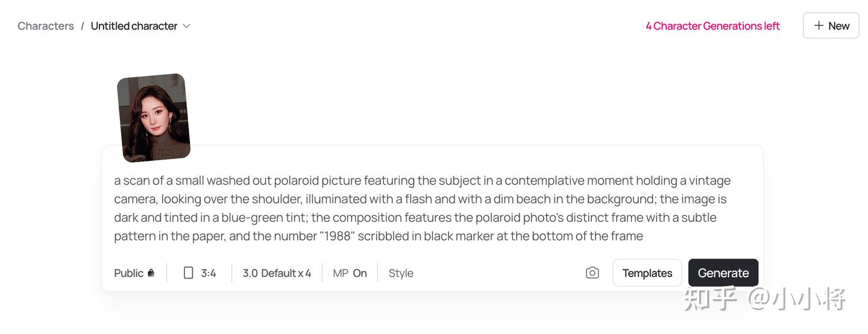This screenshot has height=334, width=868.
Task: Open the Templates list
Action: click(x=647, y=273)
